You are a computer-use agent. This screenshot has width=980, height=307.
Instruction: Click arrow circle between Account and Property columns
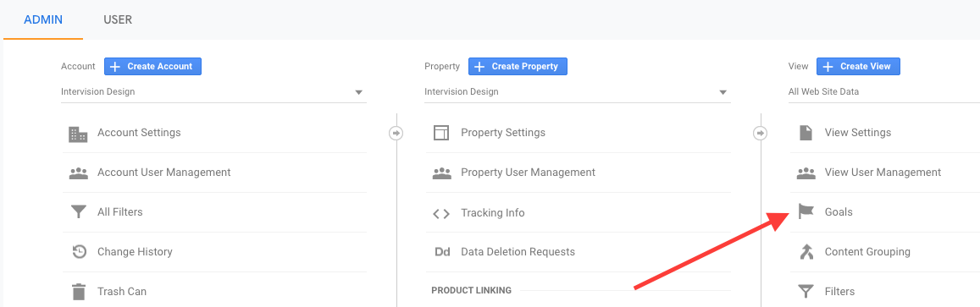click(396, 133)
